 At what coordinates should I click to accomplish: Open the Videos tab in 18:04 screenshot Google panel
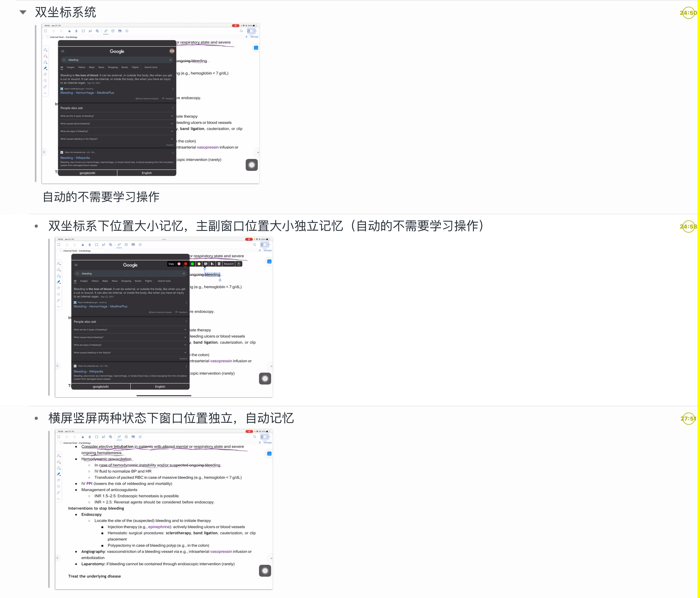click(x=82, y=67)
